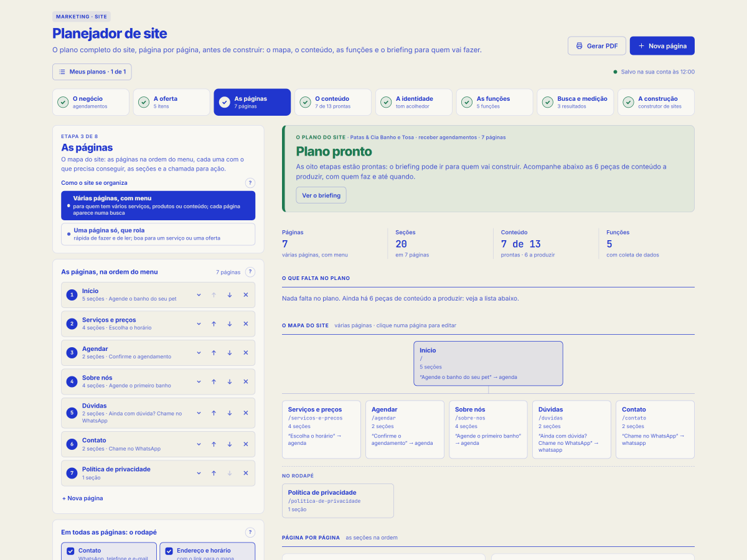Screen dimensions: 747x560
Task: Expand the Dúvidas page details
Action: pos(199,413)
